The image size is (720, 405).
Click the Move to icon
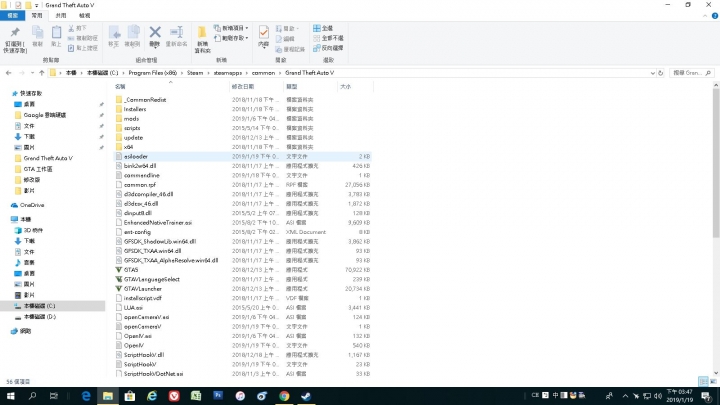pos(114,33)
